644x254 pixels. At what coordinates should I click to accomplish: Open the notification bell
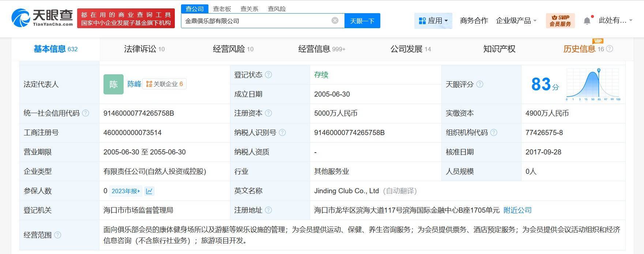[587, 20]
